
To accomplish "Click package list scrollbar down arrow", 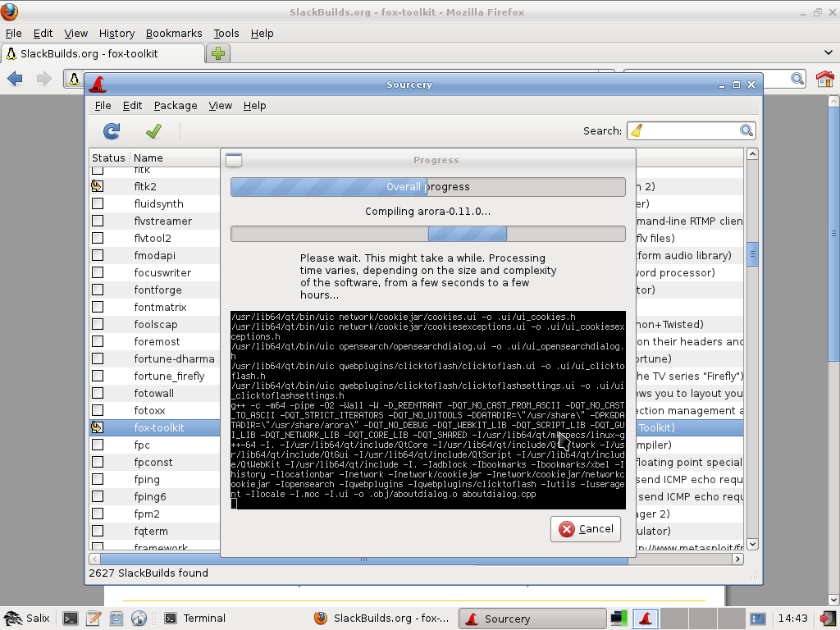I will pyautogui.click(x=752, y=544).
